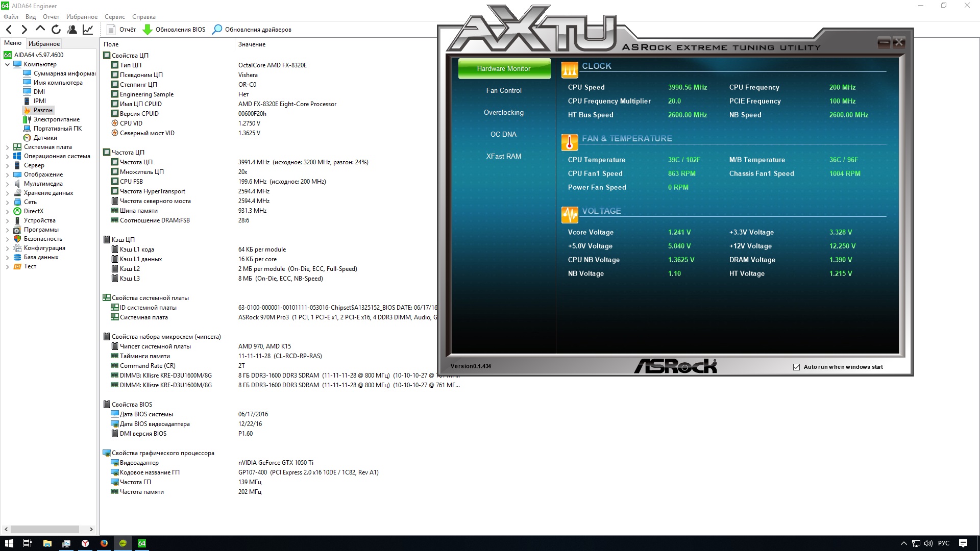
Task: Switch to the Меню sidebar tab
Action: pos(13,43)
